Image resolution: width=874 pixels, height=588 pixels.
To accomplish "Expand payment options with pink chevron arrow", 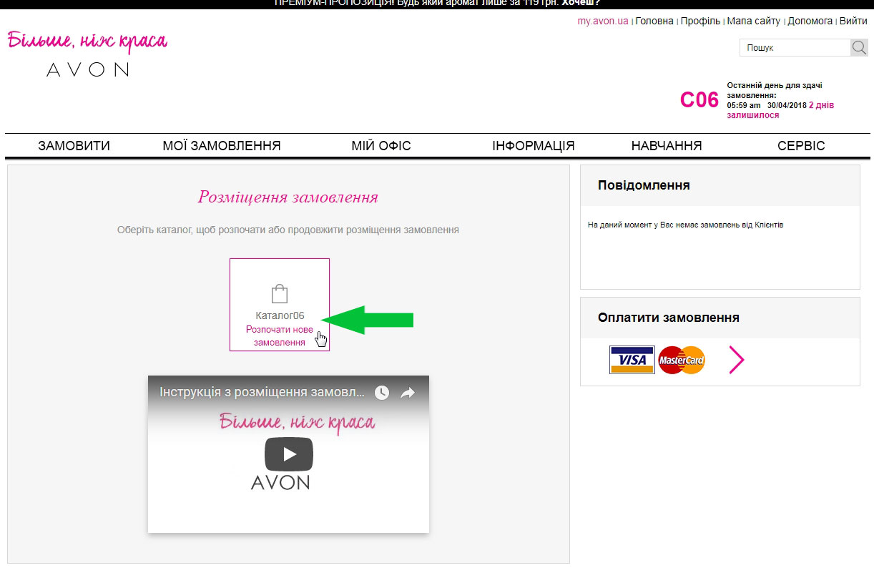I will point(737,360).
